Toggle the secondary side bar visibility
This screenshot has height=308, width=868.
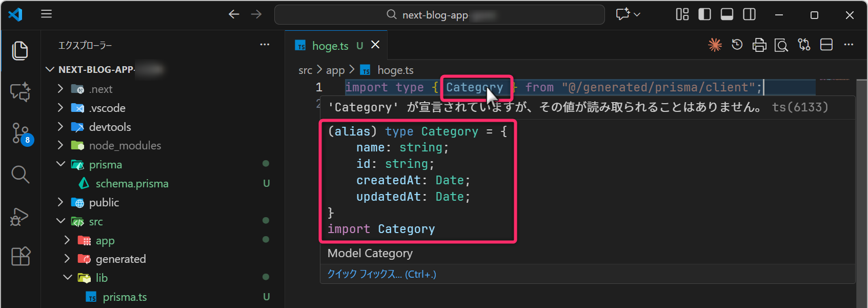pyautogui.click(x=749, y=14)
